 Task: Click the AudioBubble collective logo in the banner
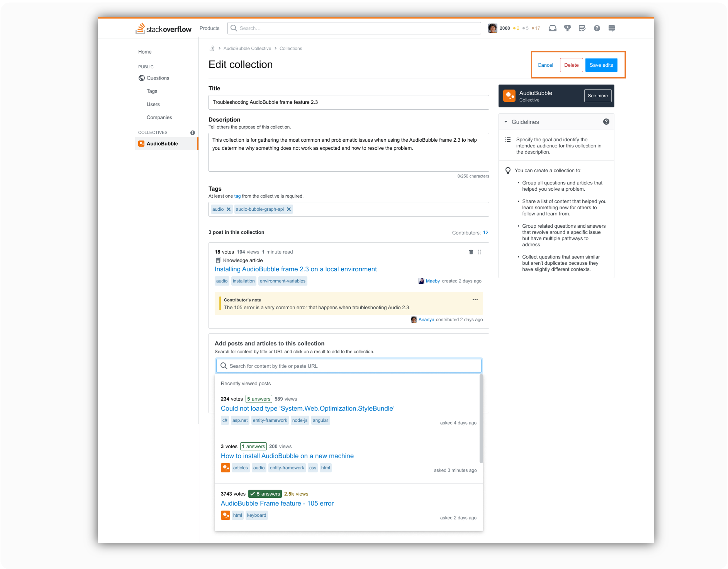tap(509, 96)
